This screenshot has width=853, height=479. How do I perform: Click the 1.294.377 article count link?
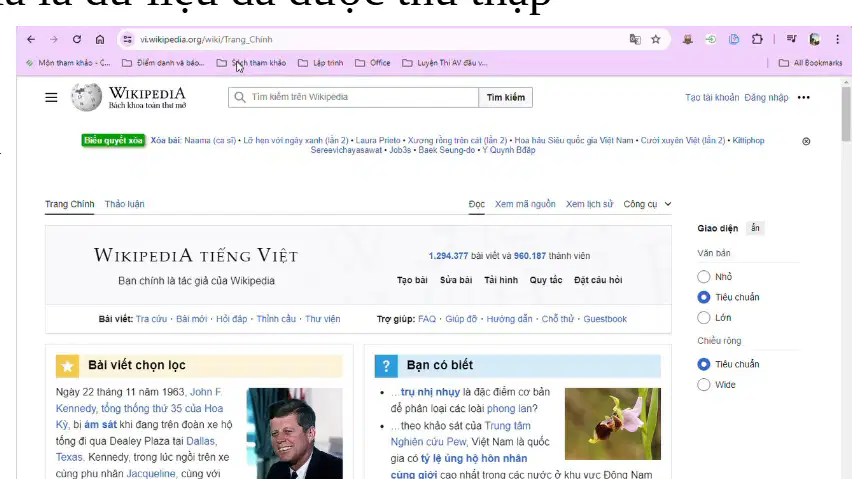pyautogui.click(x=448, y=256)
